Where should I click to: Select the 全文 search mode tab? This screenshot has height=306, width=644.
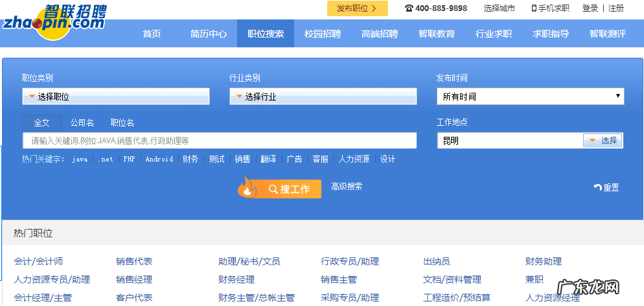point(42,123)
